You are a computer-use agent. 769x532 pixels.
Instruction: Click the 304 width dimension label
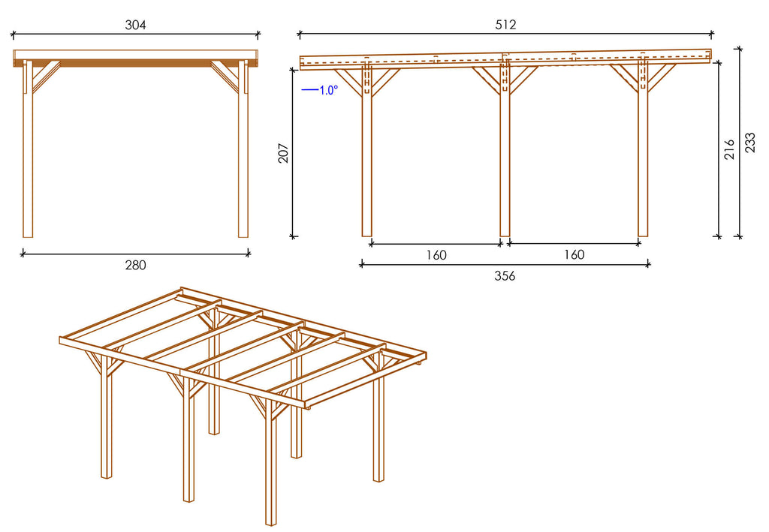point(135,25)
